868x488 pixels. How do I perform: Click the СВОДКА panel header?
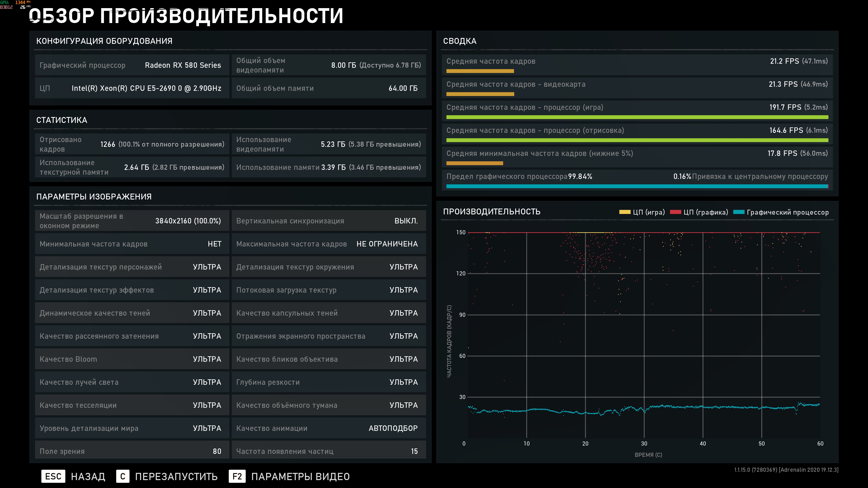[460, 41]
